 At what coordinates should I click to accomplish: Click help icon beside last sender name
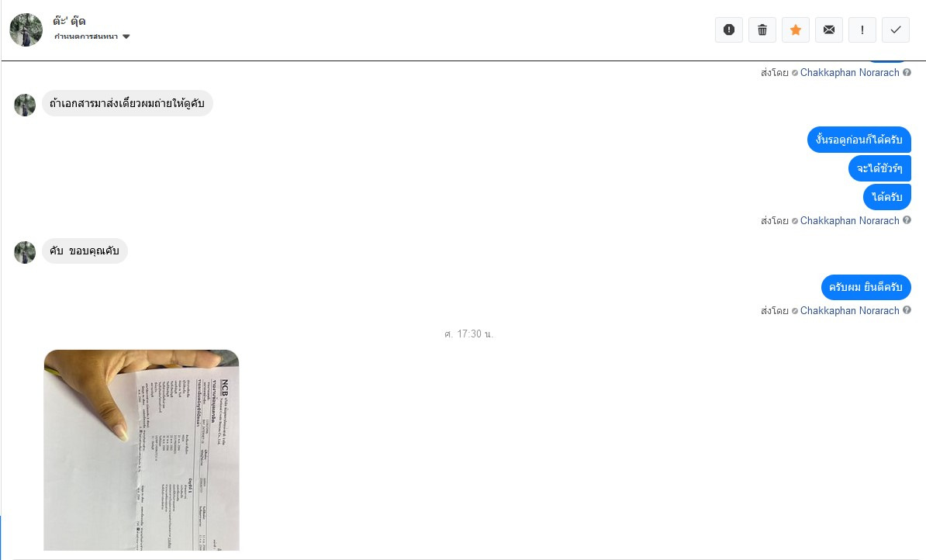pyautogui.click(x=907, y=310)
